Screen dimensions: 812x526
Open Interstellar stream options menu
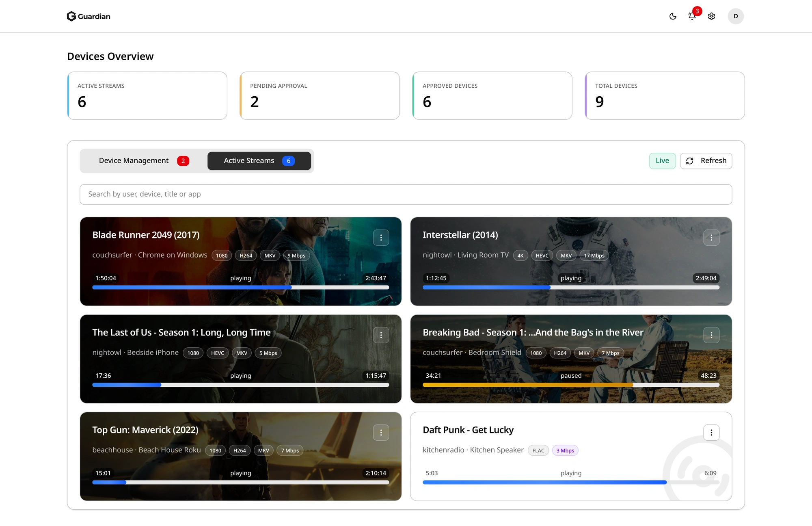coord(711,238)
